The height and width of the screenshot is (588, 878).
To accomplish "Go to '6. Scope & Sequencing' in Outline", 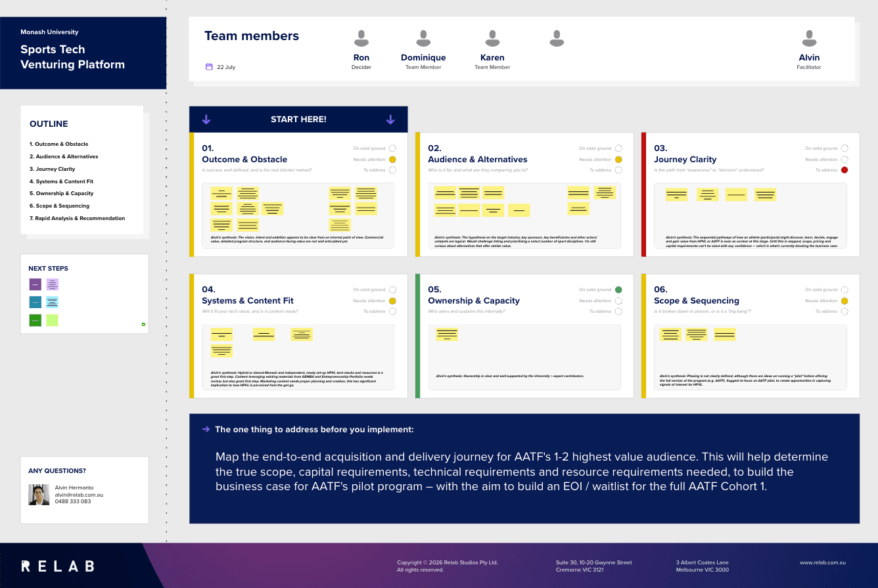I will pos(59,206).
